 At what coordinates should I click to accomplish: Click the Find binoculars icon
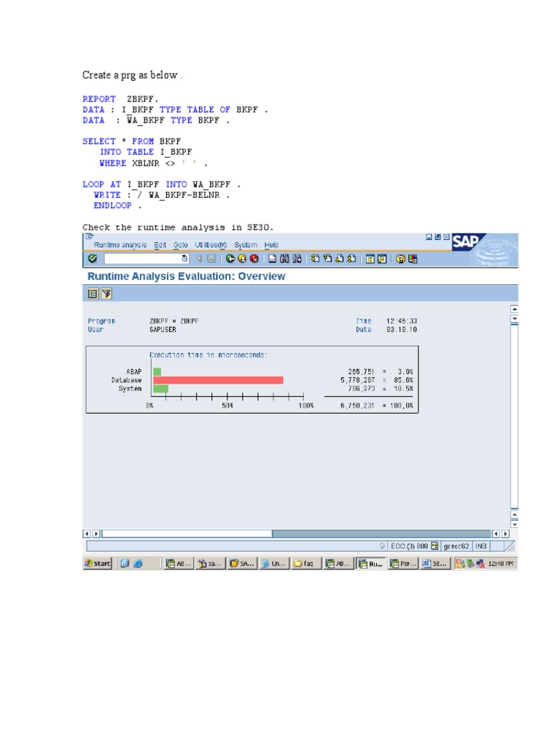284,258
